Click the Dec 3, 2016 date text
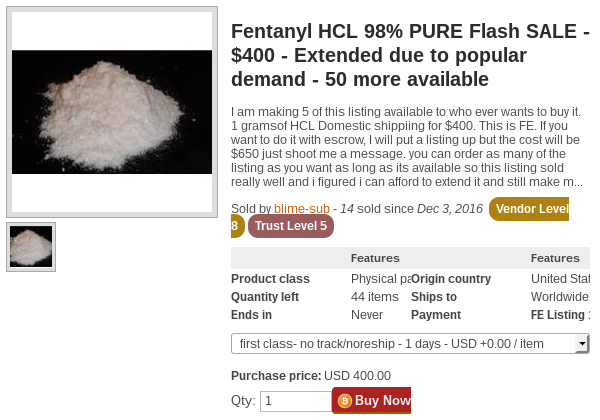This screenshot has width=600, height=420. (450, 208)
